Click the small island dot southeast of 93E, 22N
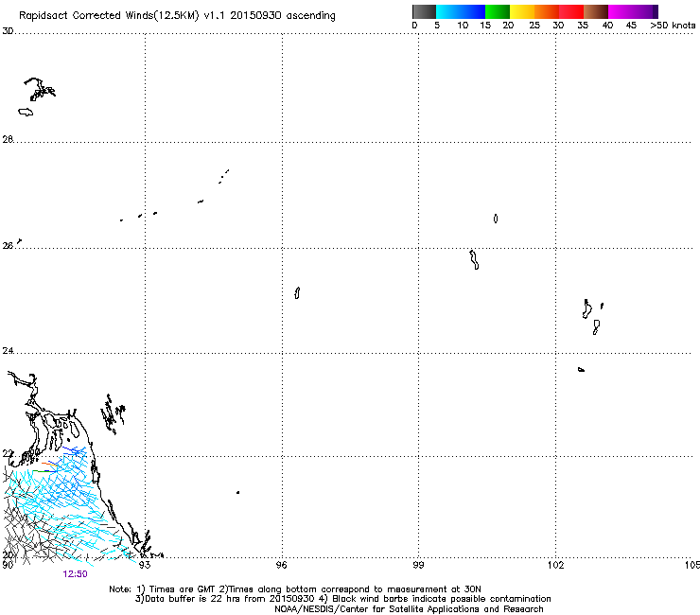This screenshot has width=700, height=615. coord(238,492)
